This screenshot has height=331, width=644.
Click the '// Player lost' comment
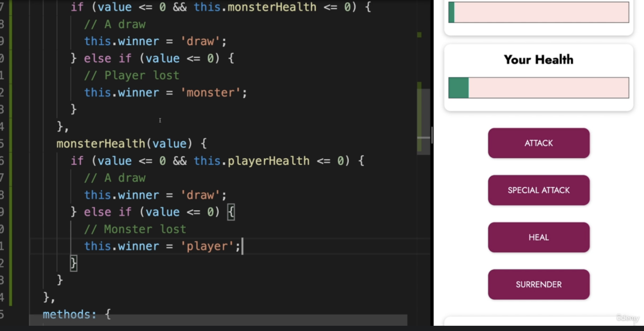[132, 75]
